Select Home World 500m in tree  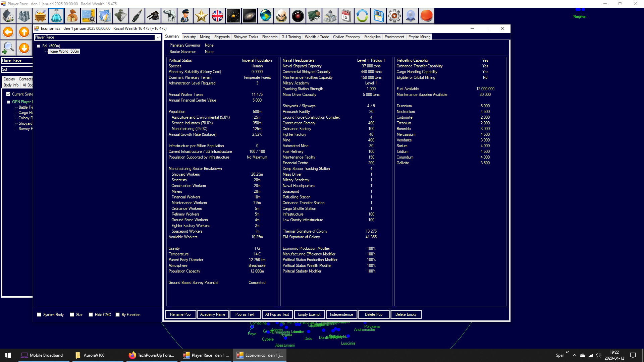click(64, 51)
